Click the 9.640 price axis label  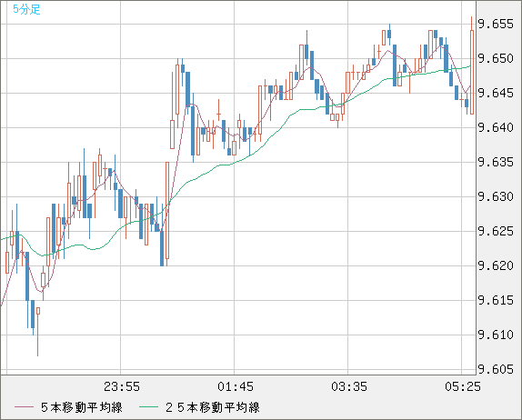click(496, 127)
